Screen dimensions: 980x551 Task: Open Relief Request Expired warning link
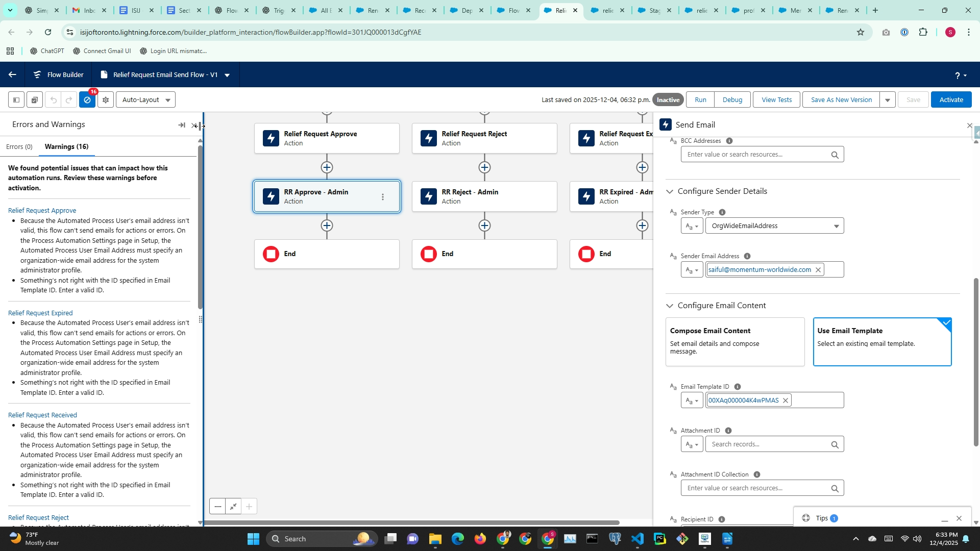click(x=40, y=313)
